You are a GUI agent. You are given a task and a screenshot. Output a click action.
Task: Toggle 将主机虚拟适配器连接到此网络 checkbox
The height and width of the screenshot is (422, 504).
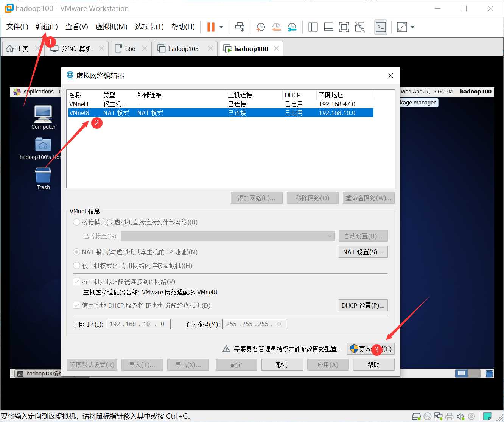click(77, 282)
